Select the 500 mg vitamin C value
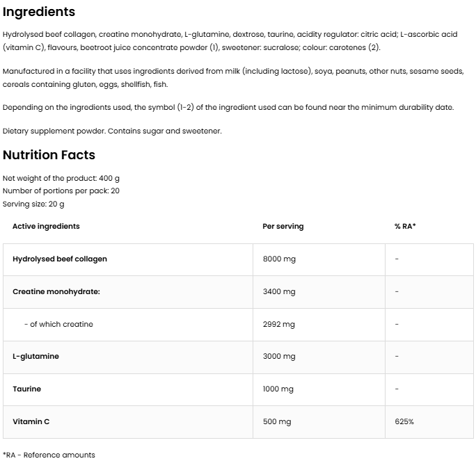This screenshot has width=476, height=461. point(277,421)
